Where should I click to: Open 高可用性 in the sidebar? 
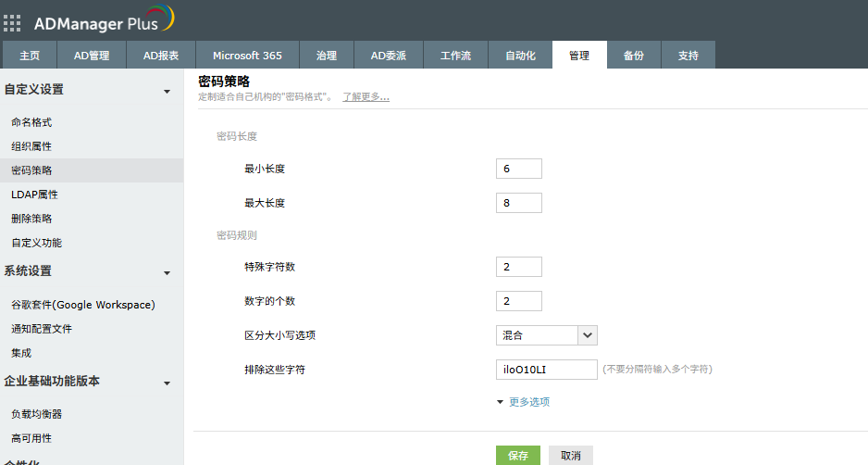tap(31, 438)
